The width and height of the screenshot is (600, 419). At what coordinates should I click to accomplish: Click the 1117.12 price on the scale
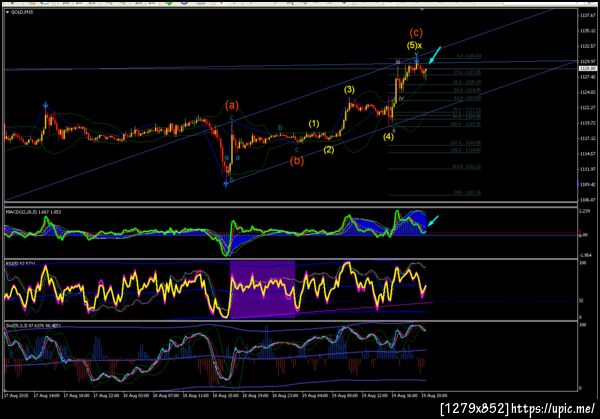(587, 139)
